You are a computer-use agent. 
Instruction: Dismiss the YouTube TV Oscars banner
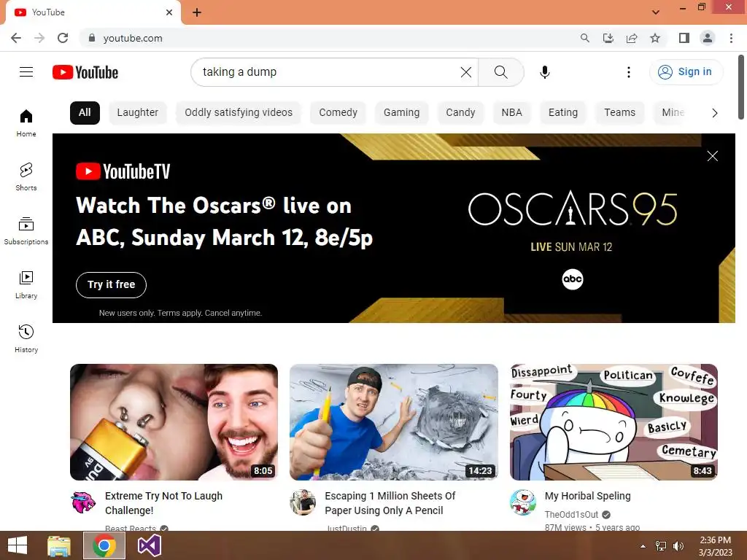pos(712,156)
